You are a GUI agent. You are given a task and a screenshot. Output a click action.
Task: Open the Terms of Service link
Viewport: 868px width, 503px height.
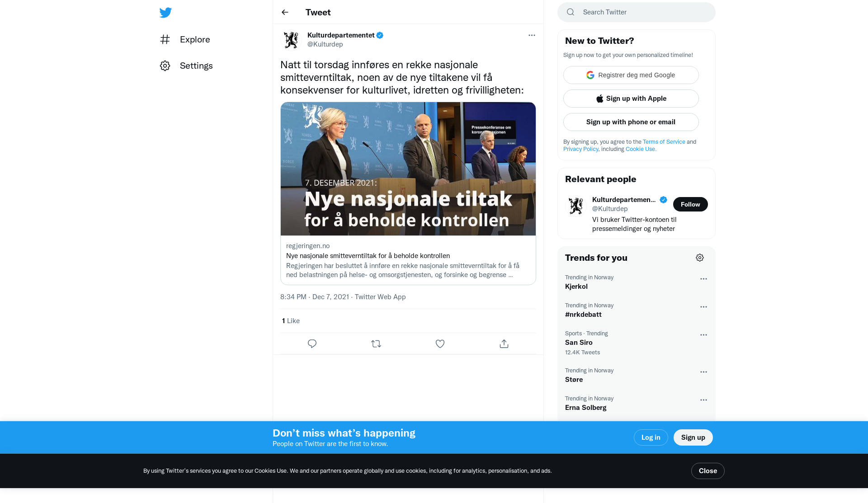click(x=664, y=142)
